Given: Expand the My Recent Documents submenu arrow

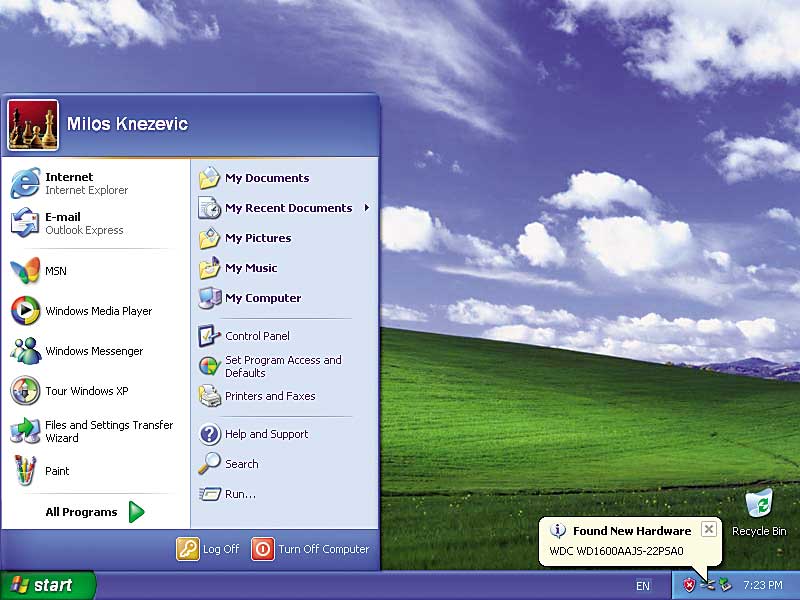Looking at the screenshot, I should (x=366, y=208).
